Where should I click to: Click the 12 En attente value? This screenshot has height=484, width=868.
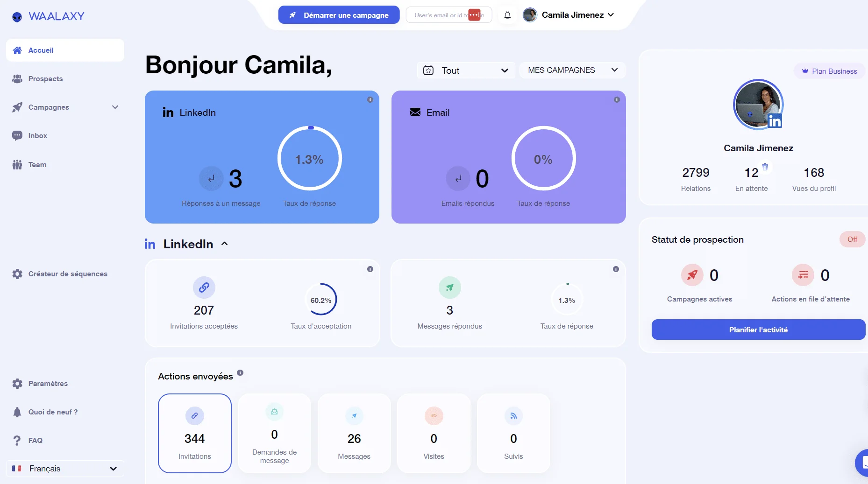pos(751,173)
